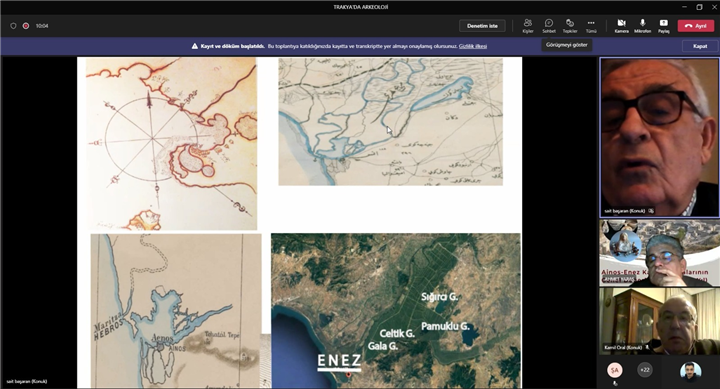Image resolution: width=720 pixels, height=389 pixels.
Task: Toggle the Kamera on or off
Action: click(621, 26)
